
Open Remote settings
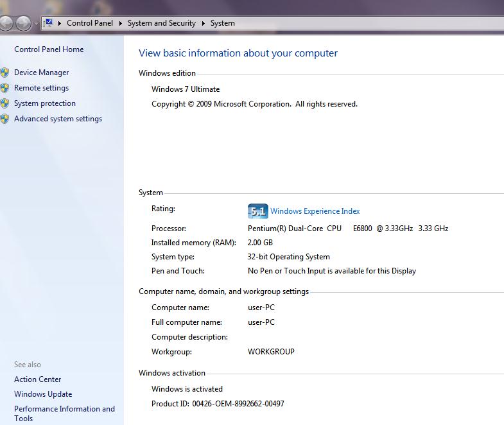point(42,88)
